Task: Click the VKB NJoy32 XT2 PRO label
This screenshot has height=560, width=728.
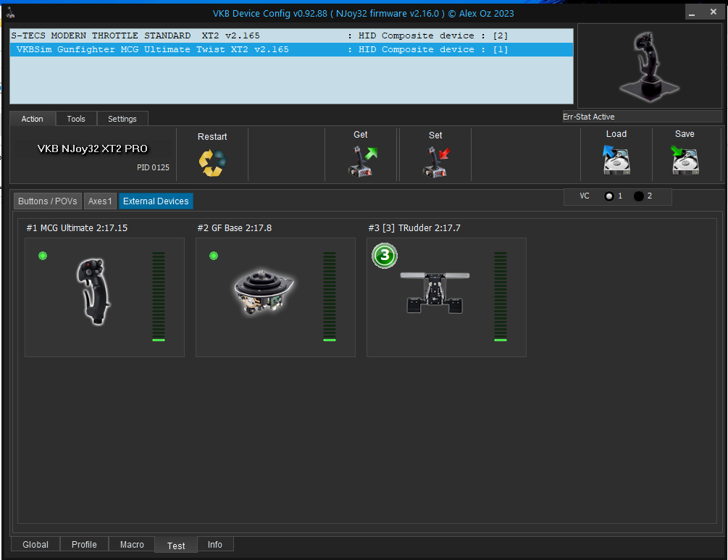Action: [x=93, y=149]
